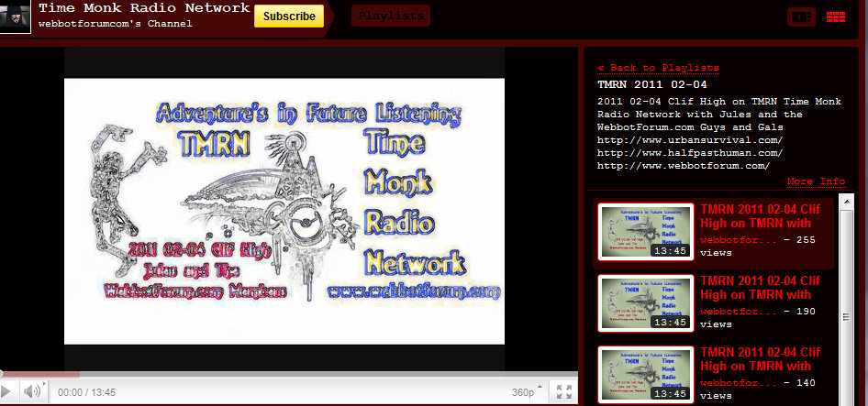Open the thumbnail of the 255-views video
Image resolution: width=868 pixels, height=406 pixels.
click(646, 231)
